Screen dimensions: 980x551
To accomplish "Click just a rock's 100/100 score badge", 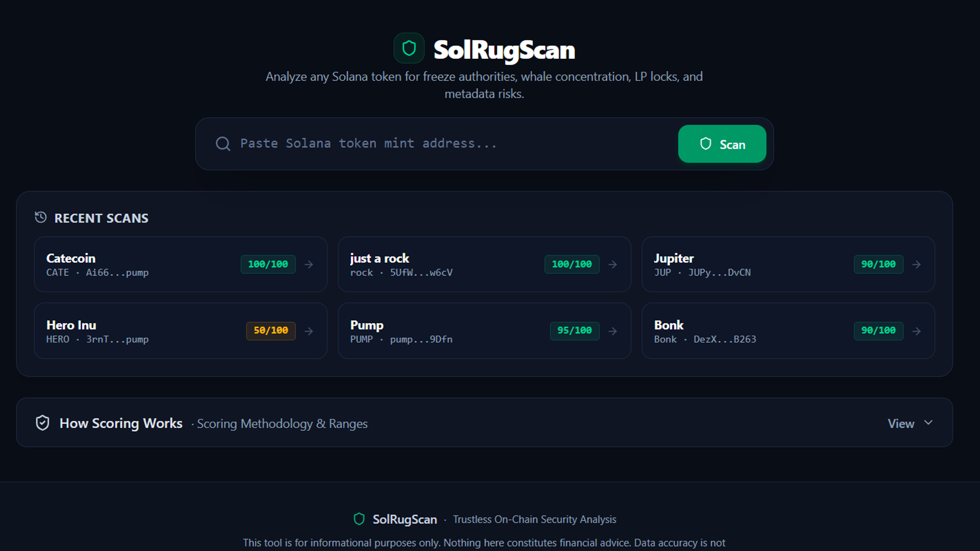I will (x=572, y=264).
